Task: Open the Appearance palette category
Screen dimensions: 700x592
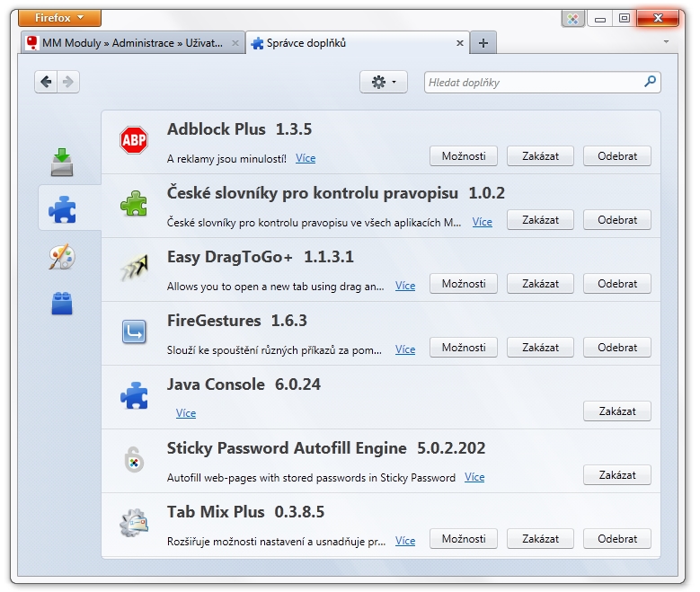Action: (62, 257)
